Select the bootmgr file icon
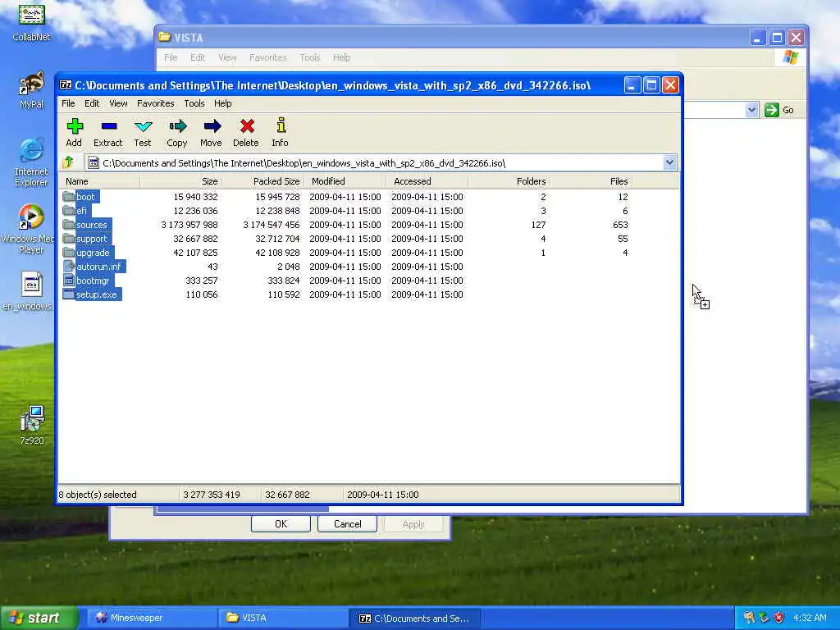The image size is (840, 630). (69, 281)
